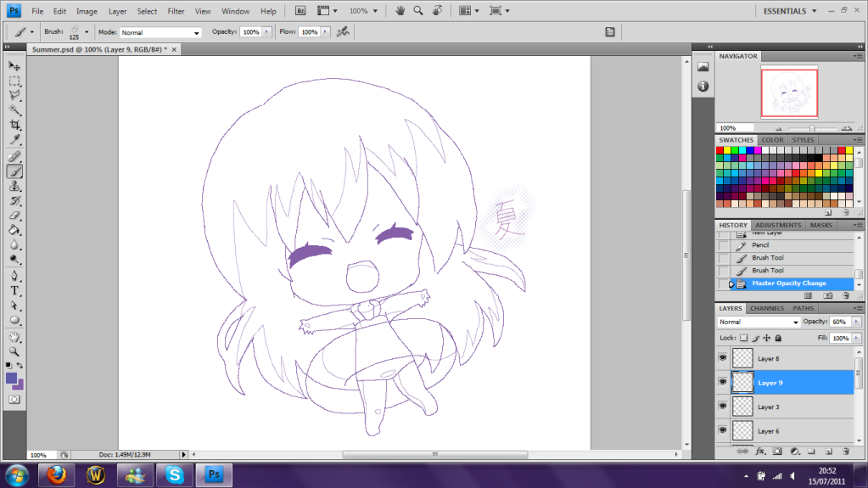
Task: Open the Image menu
Action: coord(87,11)
